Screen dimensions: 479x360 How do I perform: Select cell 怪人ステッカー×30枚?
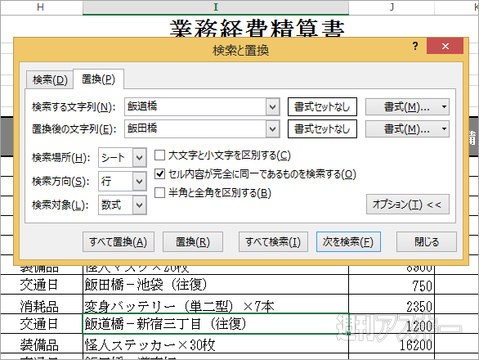click(x=215, y=344)
